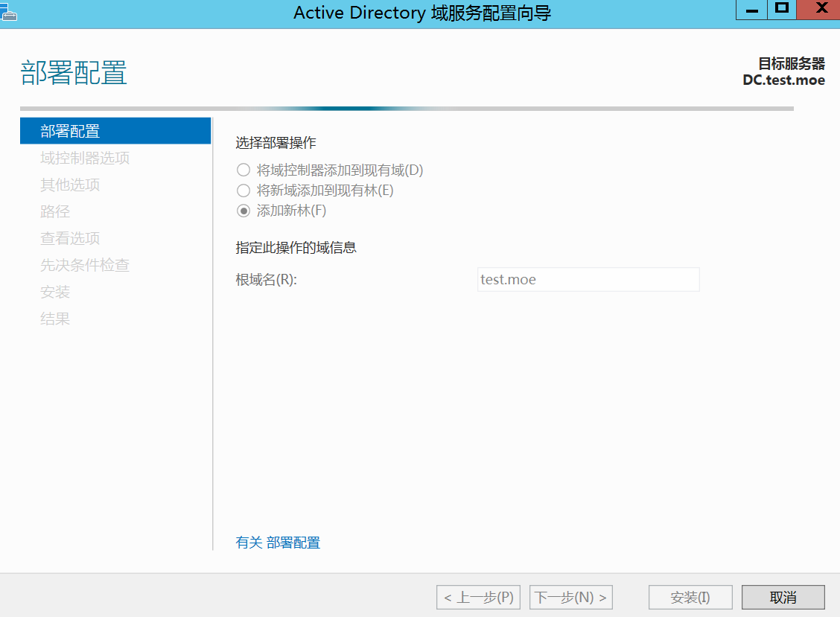Viewport: 840px width, 617px height.
Task: Select the 安装 step in sidebar
Action: coord(55,292)
